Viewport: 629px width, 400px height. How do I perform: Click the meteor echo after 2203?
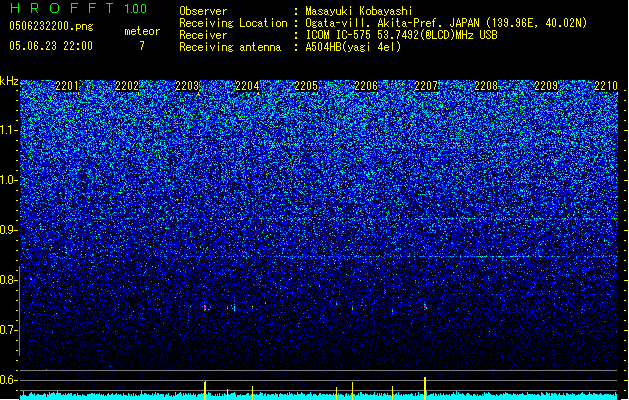pos(205,308)
